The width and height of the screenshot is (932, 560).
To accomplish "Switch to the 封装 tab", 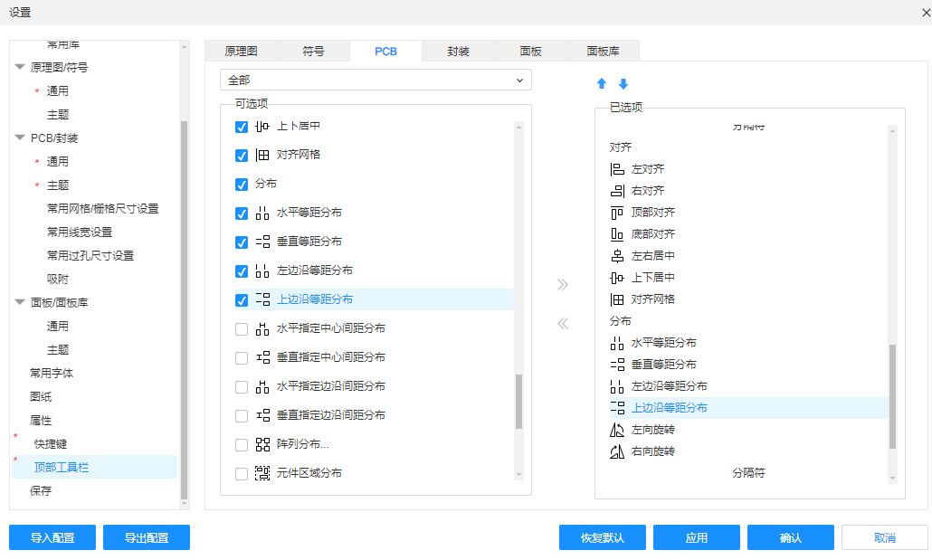I will pos(458,52).
